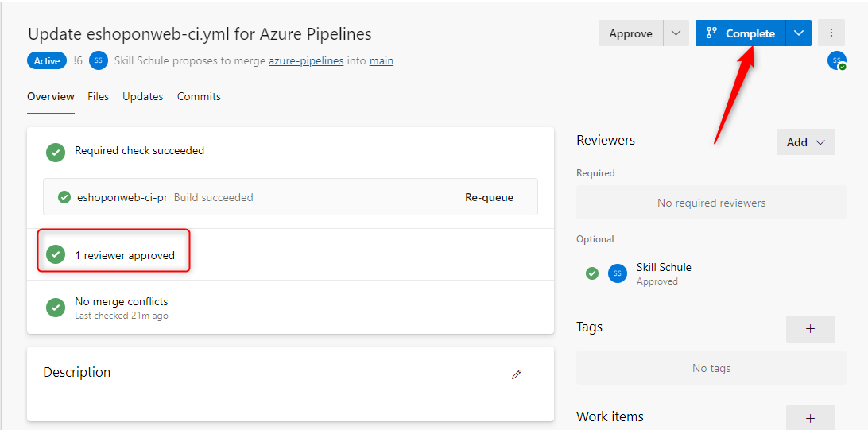Click the green check beside Required check succeeded
This screenshot has height=430, width=868.
[x=55, y=152]
